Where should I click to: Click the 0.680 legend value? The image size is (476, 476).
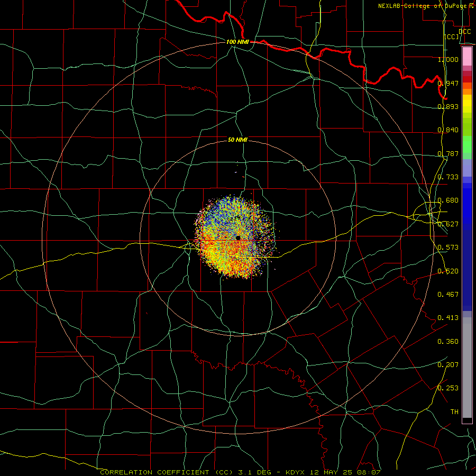click(448, 200)
